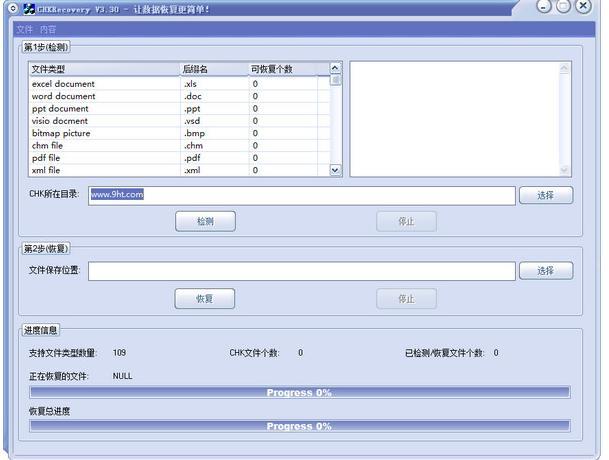This screenshot has width=609, height=460.
Task: Click the round system button in title bar
Action: tap(13, 8)
